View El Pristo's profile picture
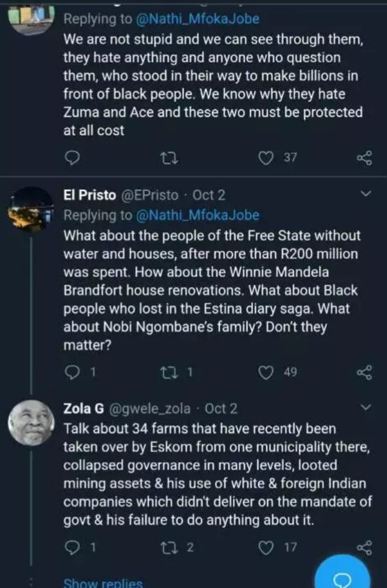Viewport: 387px width, 588px height. [32, 209]
